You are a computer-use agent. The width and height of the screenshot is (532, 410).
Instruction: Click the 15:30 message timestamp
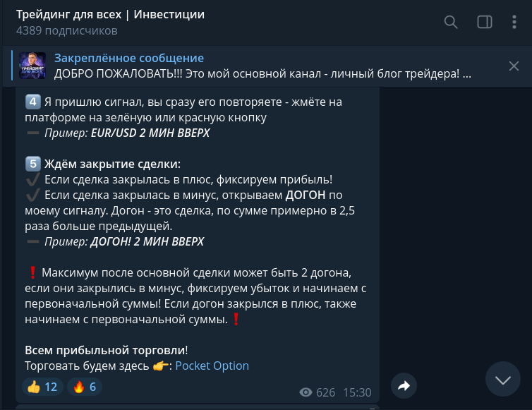pyautogui.click(x=357, y=392)
